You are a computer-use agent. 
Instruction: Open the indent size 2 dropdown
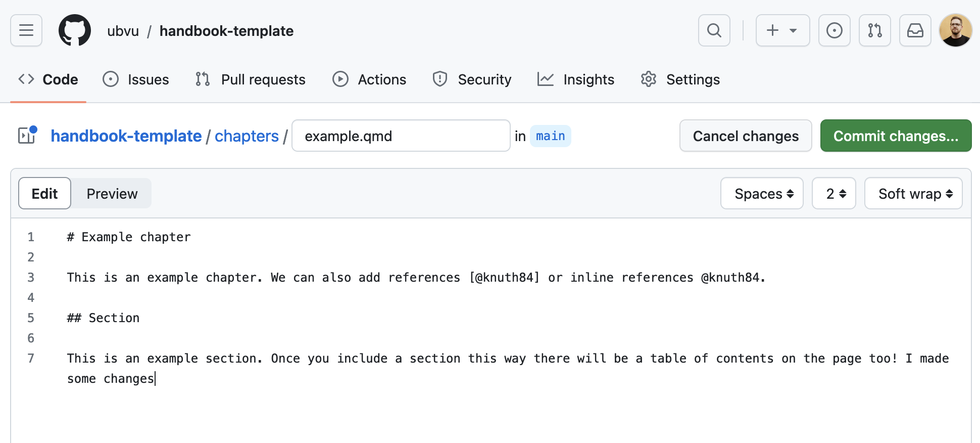point(834,193)
